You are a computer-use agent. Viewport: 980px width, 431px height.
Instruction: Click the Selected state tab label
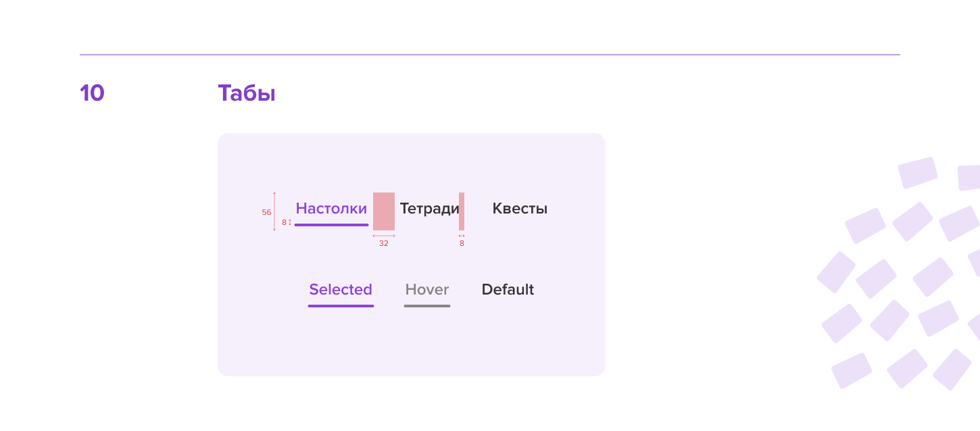tap(341, 290)
